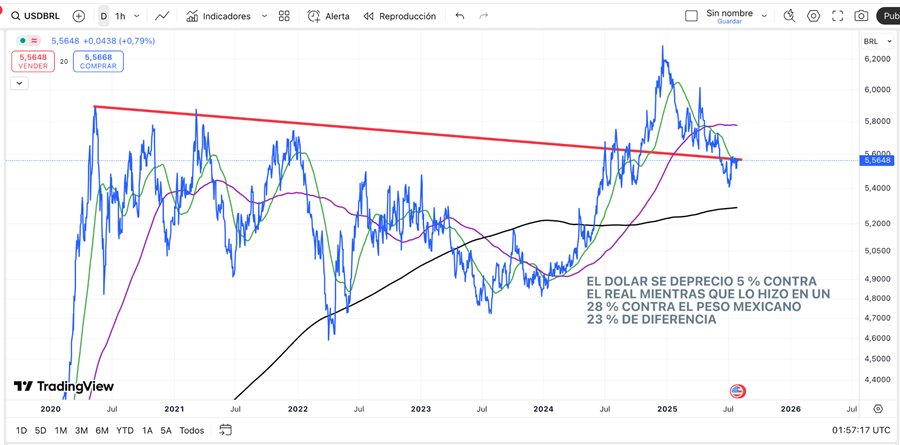Switch to the 5A time range
The width and height of the screenshot is (900, 445).
(166, 430)
